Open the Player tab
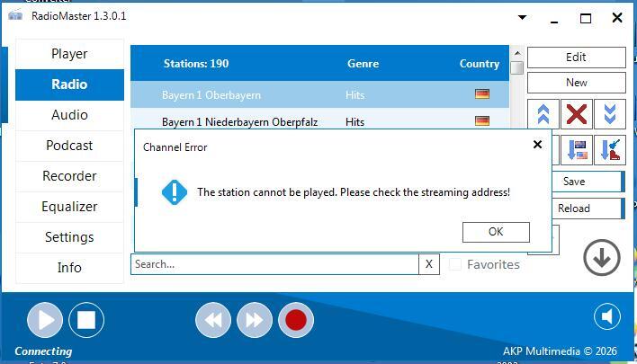Image resolution: width=637 pixels, height=364 pixels. point(69,54)
